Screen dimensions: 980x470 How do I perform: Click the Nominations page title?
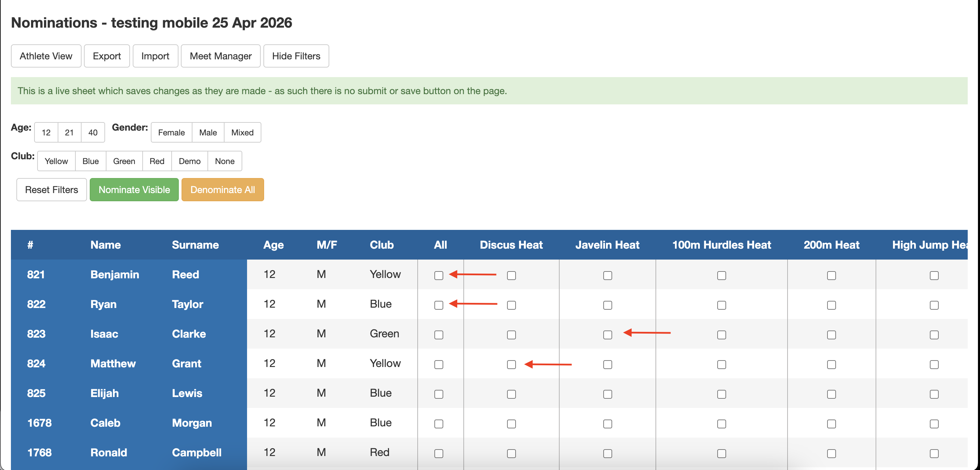152,23
